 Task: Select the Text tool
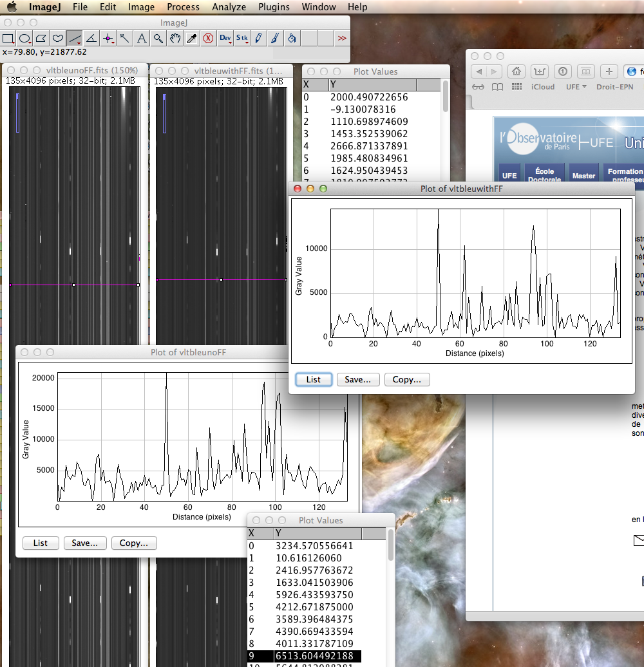coord(141,38)
